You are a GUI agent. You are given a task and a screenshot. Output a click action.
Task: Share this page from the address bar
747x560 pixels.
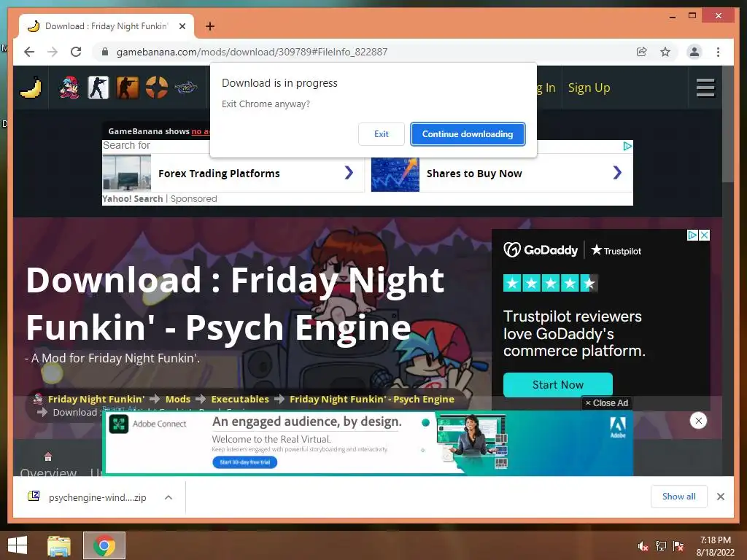(x=642, y=52)
